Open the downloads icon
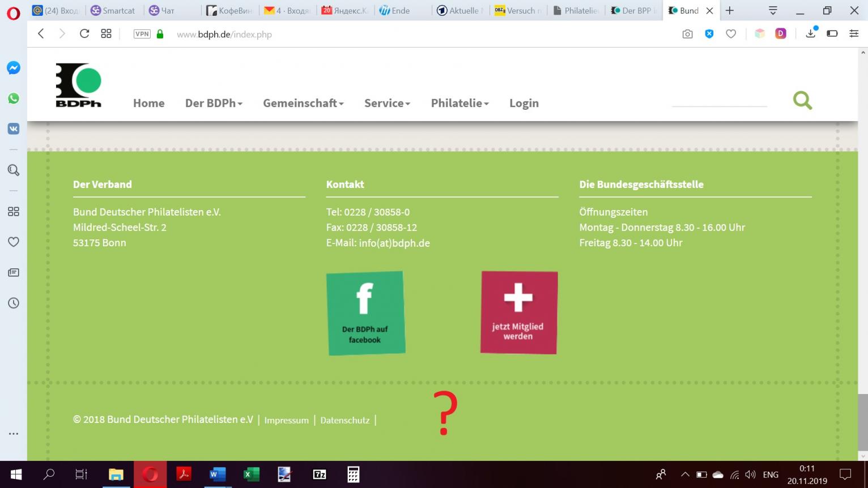The width and height of the screenshot is (868, 488). [811, 33]
